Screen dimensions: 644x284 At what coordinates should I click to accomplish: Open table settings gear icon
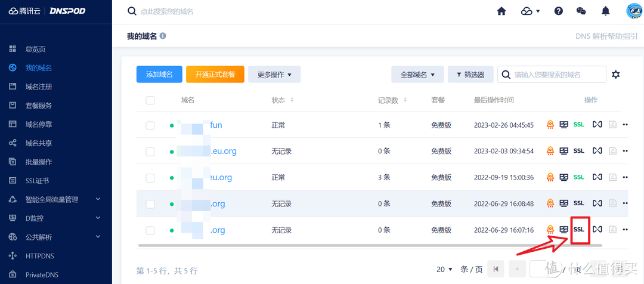pos(616,75)
